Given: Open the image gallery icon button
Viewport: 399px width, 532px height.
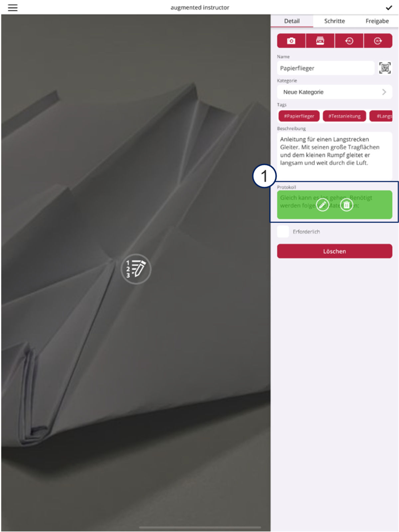Looking at the screenshot, I should (x=320, y=41).
